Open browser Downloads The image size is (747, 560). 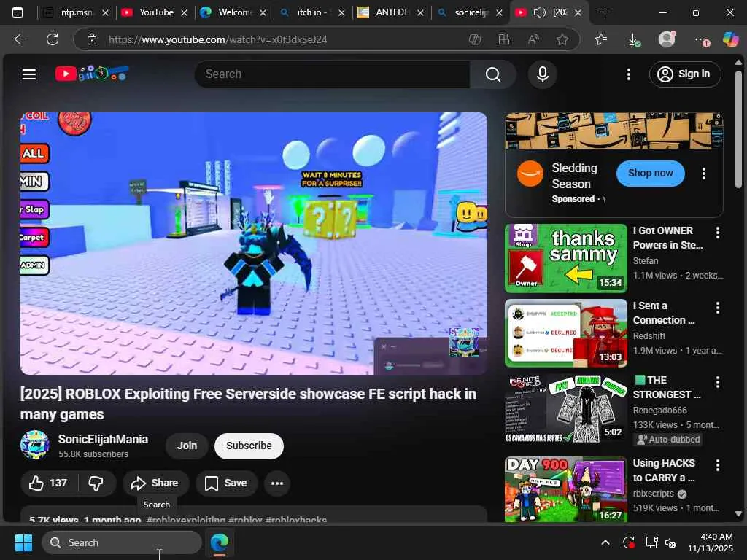(x=634, y=39)
